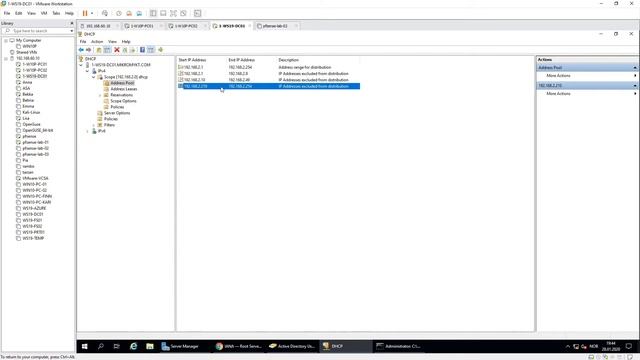The image size is (640, 360).
Task: Click the taskbar search magnifier icon
Action: [x=100, y=346]
